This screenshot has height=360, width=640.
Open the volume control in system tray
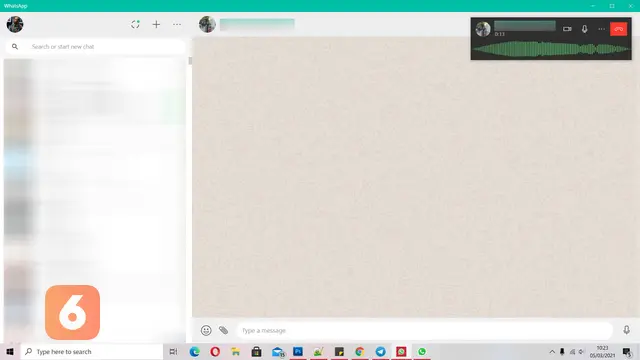pos(581,351)
